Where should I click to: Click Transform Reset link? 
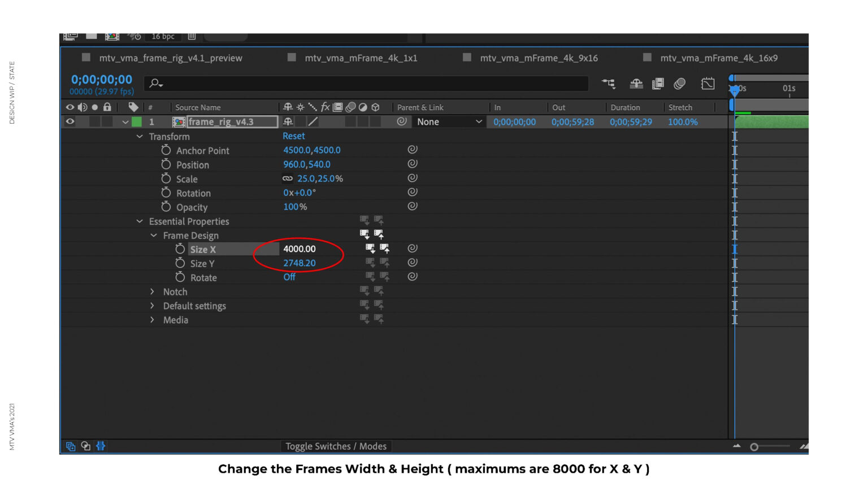pos(294,136)
